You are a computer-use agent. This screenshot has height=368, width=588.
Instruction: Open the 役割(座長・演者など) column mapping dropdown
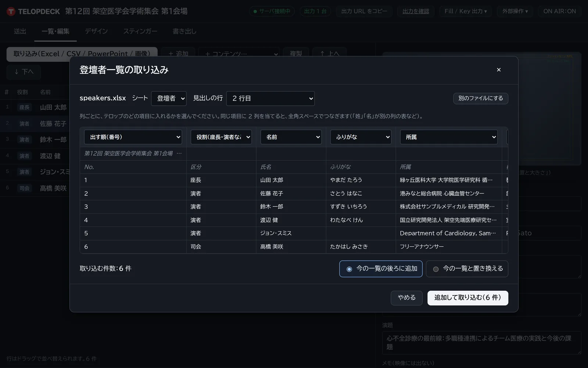click(221, 137)
